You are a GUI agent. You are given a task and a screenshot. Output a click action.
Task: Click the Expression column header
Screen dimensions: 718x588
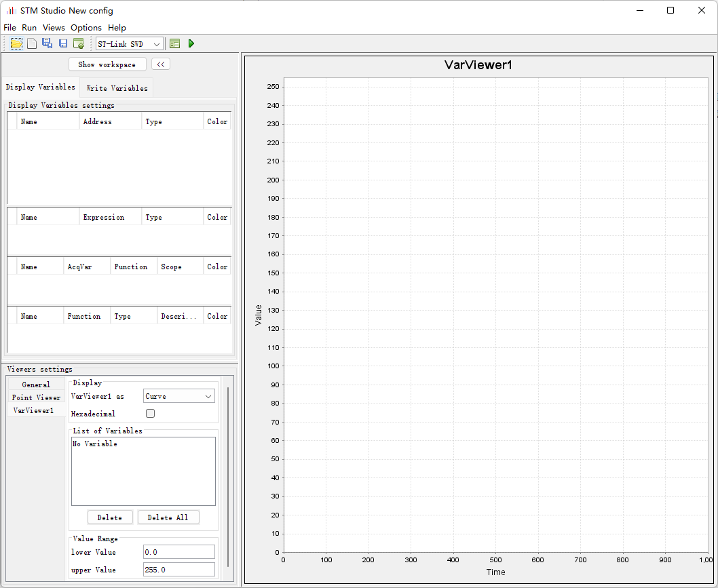(111, 217)
